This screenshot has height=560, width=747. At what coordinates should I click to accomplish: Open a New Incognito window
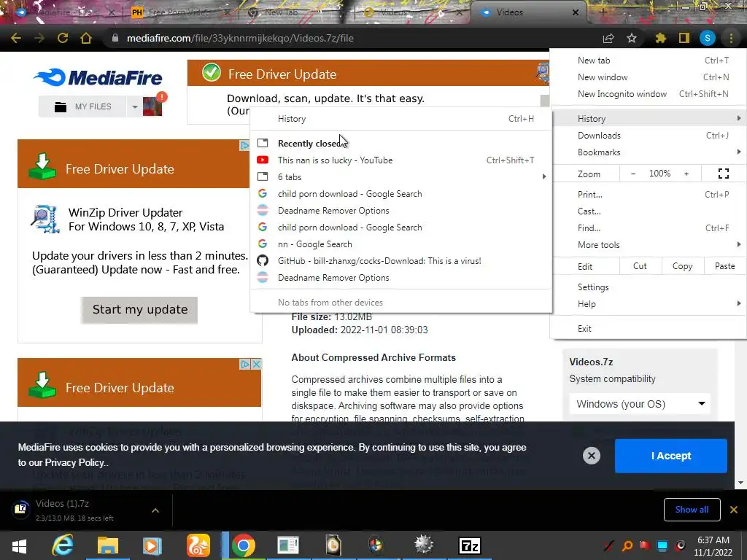(x=649, y=94)
